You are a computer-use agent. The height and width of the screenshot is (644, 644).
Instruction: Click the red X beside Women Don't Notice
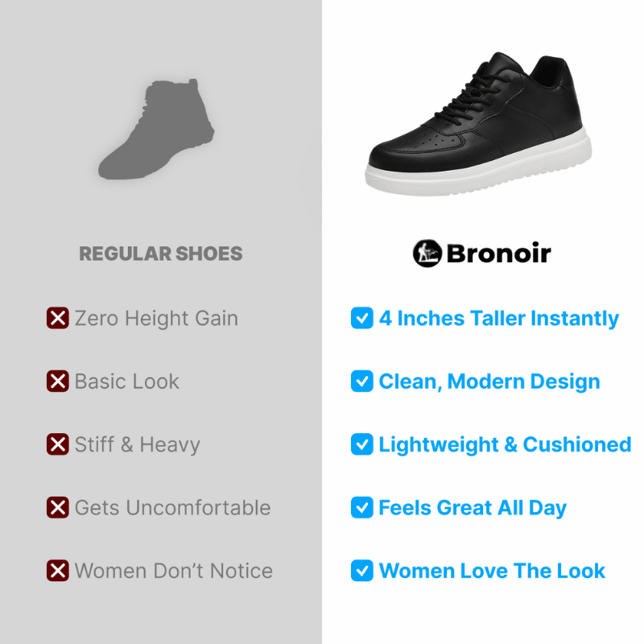point(57,571)
